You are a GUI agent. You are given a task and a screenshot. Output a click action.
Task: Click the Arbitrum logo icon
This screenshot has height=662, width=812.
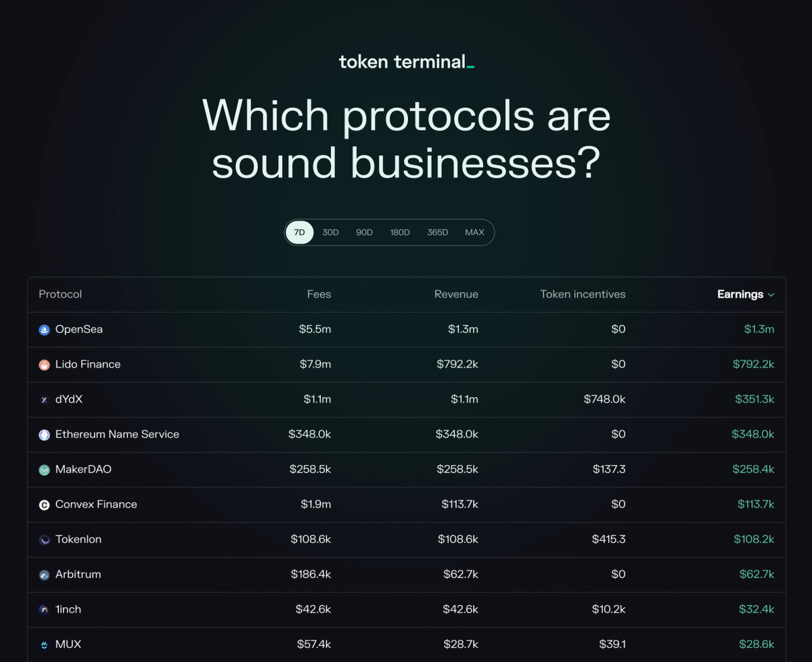pos(44,575)
